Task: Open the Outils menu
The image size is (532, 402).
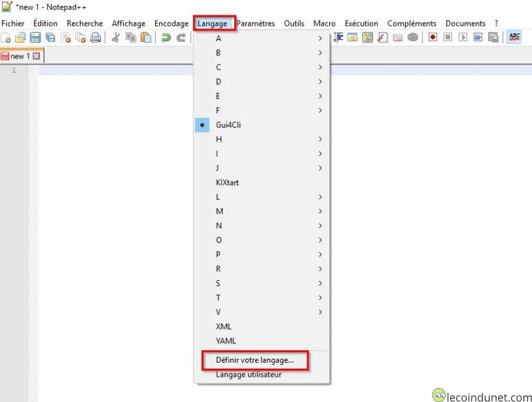Action: coord(294,23)
